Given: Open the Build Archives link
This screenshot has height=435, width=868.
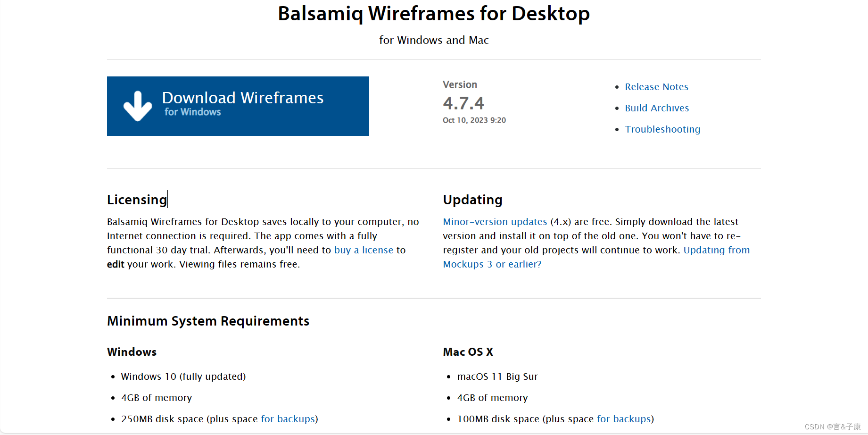Looking at the screenshot, I should tap(657, 108).
